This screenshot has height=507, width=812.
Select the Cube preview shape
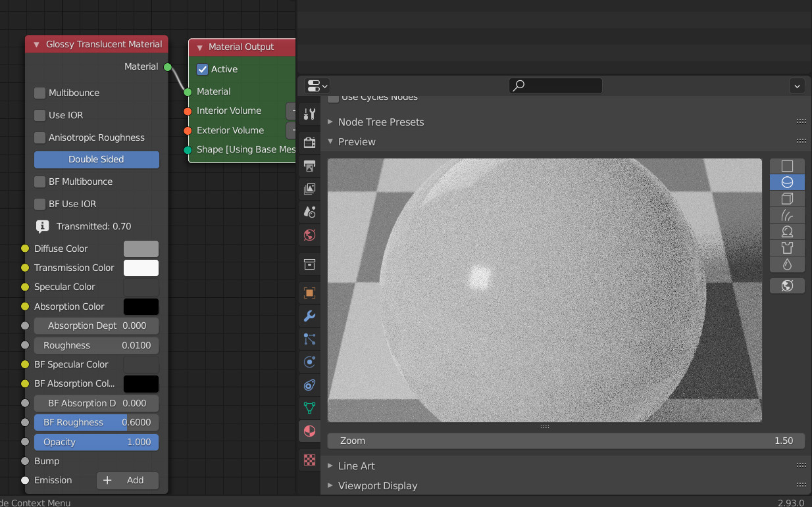[787, 199]
